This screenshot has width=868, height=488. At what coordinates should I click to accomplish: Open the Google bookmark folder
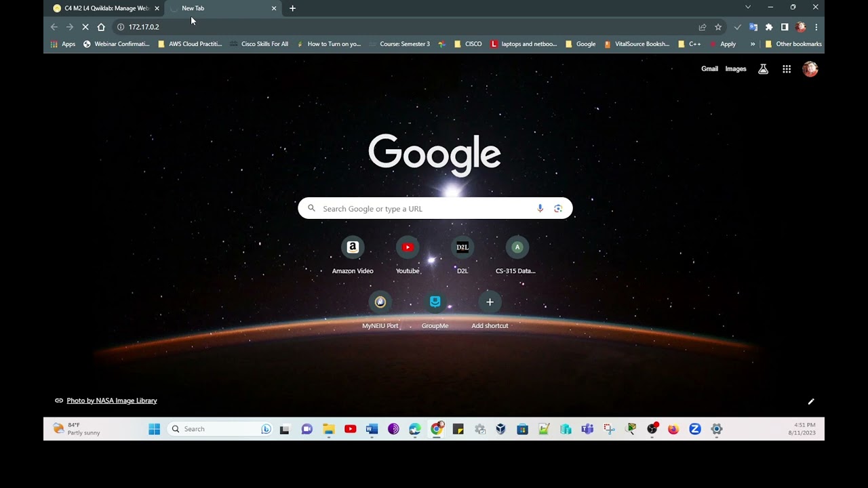tap(580, 44)
